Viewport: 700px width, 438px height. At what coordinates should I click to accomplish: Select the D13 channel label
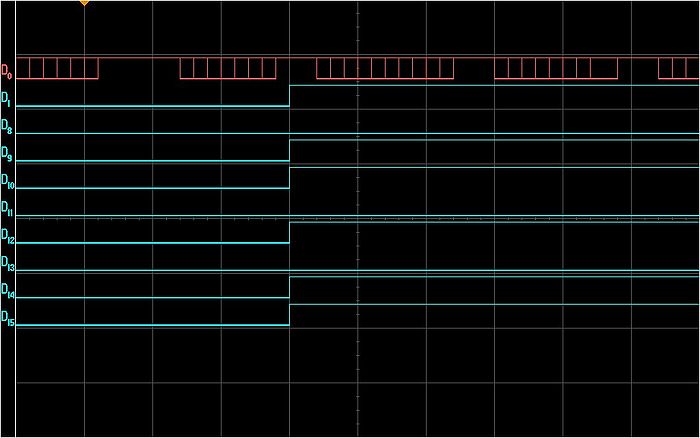point(8,264)
